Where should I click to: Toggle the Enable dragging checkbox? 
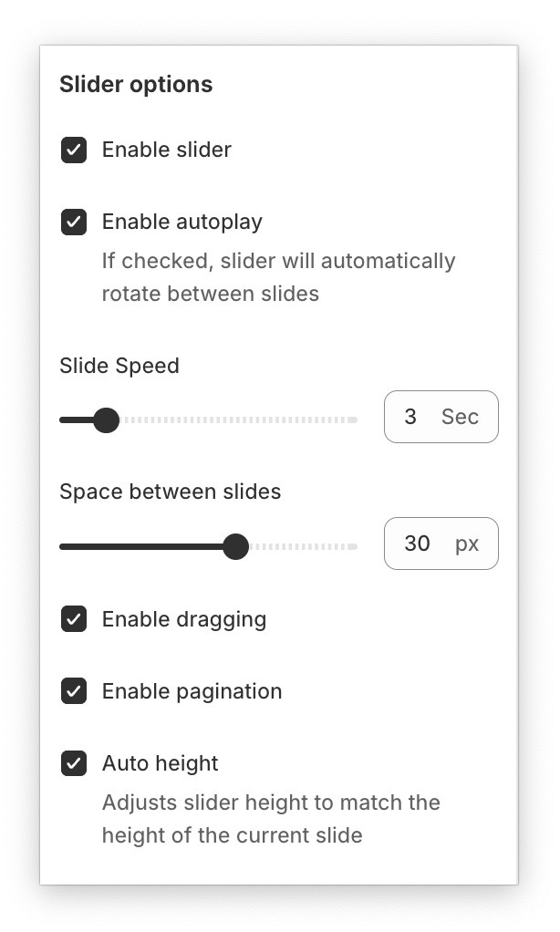(74, 619)
